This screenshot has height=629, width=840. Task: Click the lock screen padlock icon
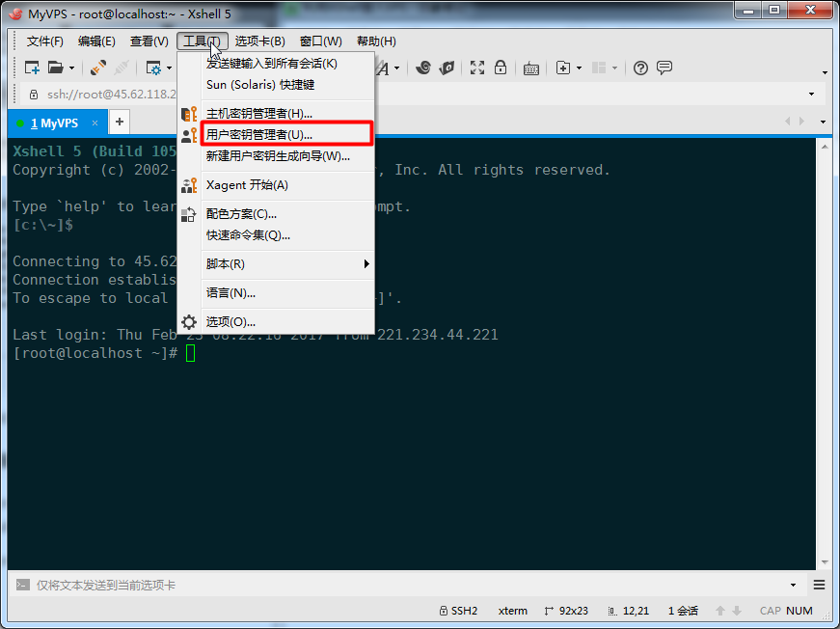click(501, 68)
